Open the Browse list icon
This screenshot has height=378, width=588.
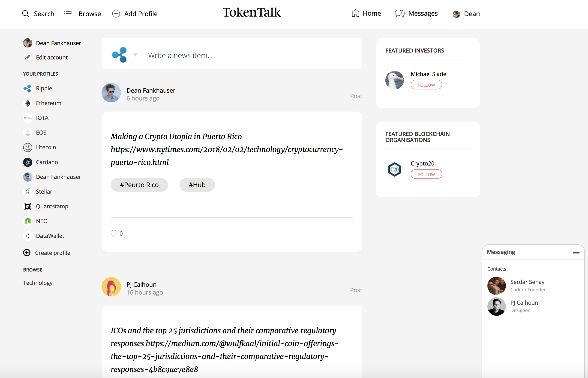coord(68,14)
